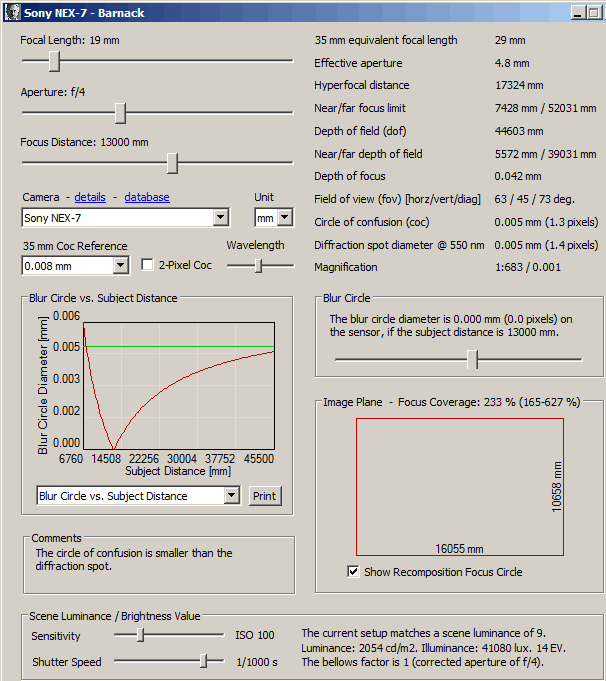Screen dimensions: 606x681
Task: Maximize the Barnack window
Action: click(x=593, y=13)
